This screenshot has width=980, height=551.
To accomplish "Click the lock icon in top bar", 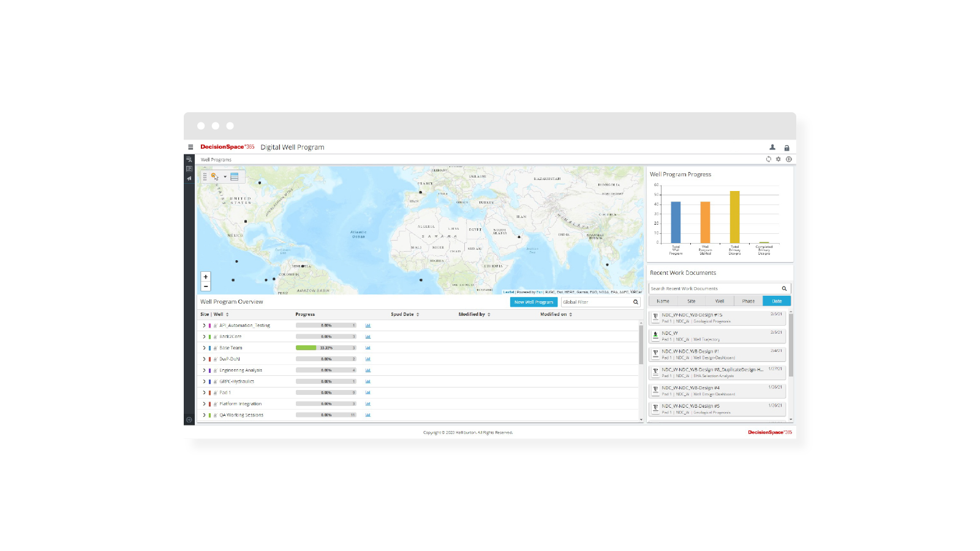I will tap(787, 148).
